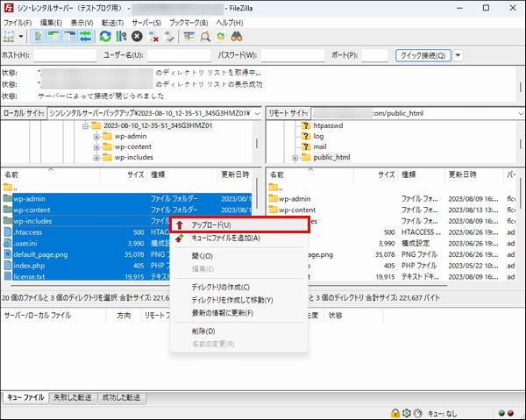The height and width of the screenshot is (420, 526).
Task: Click the lock encryption icon in status bar
Action: [395, 413]
